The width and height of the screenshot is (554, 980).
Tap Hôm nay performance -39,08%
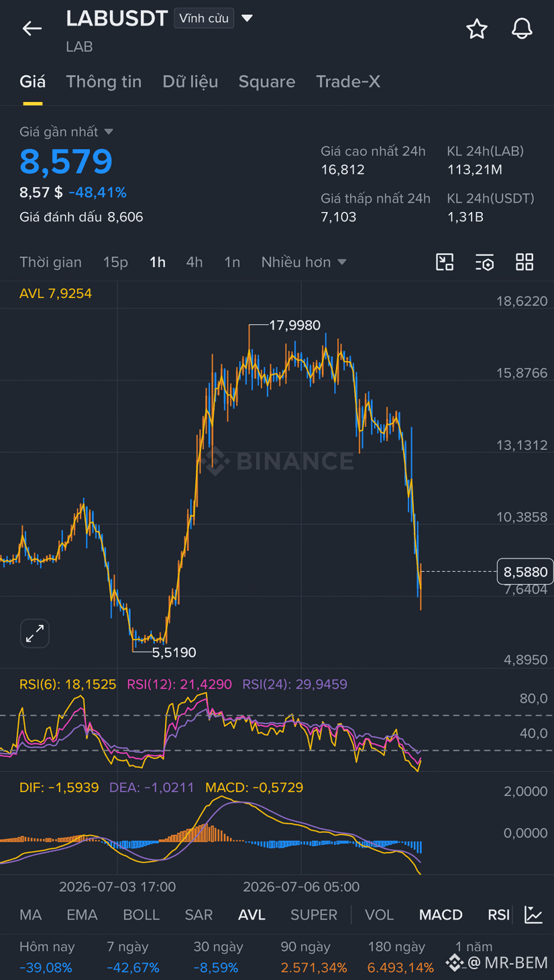pos(46,967)
